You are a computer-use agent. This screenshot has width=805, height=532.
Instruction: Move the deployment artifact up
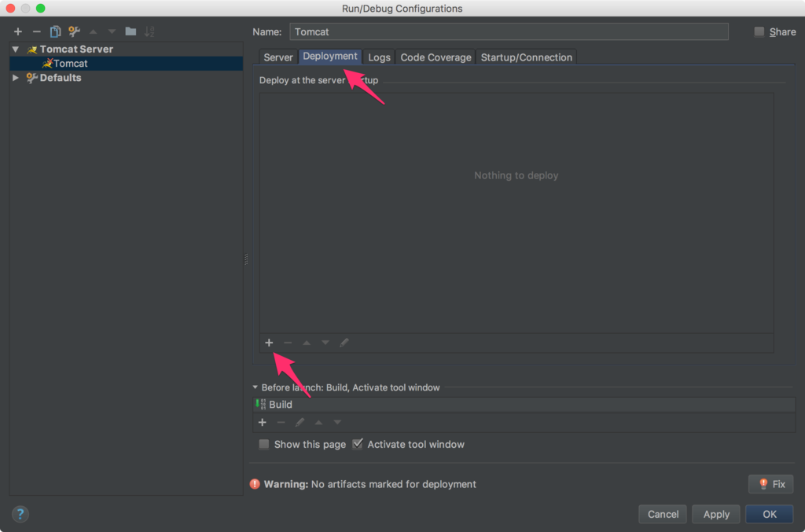(x=307, y=343)
